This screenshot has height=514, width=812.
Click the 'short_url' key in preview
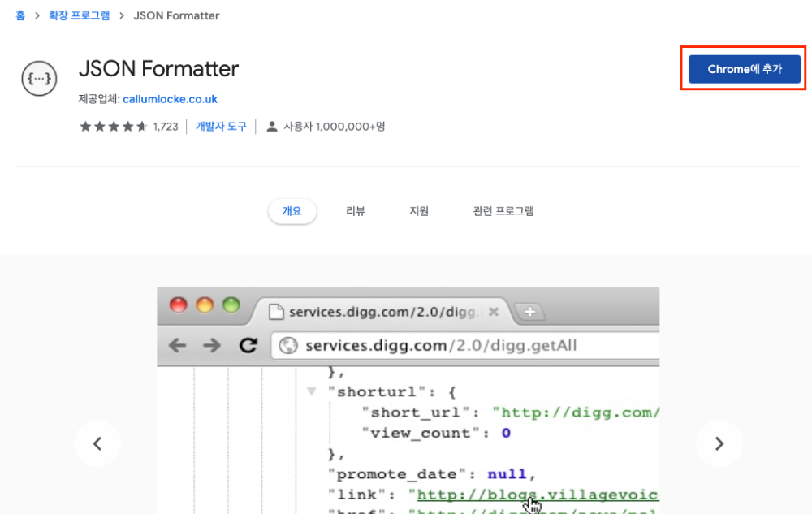point(421,412)
